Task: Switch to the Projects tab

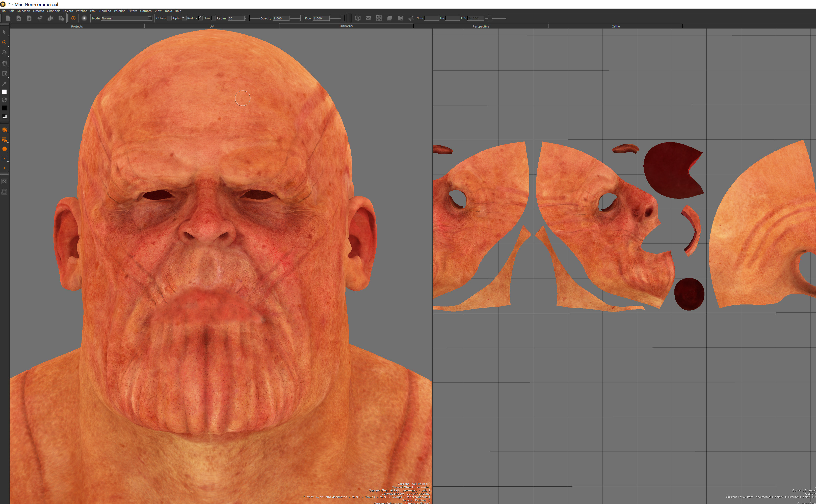Action: coord(77,26)
